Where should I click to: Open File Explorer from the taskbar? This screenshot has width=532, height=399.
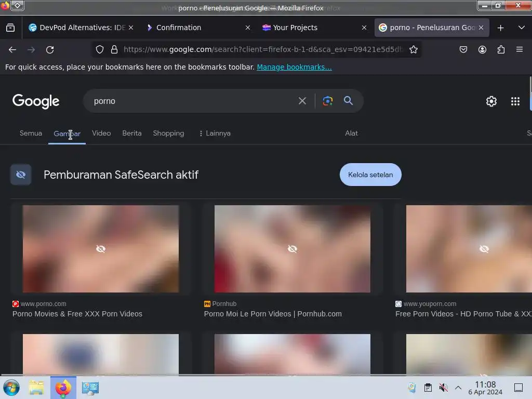click(x=36, y=388)
